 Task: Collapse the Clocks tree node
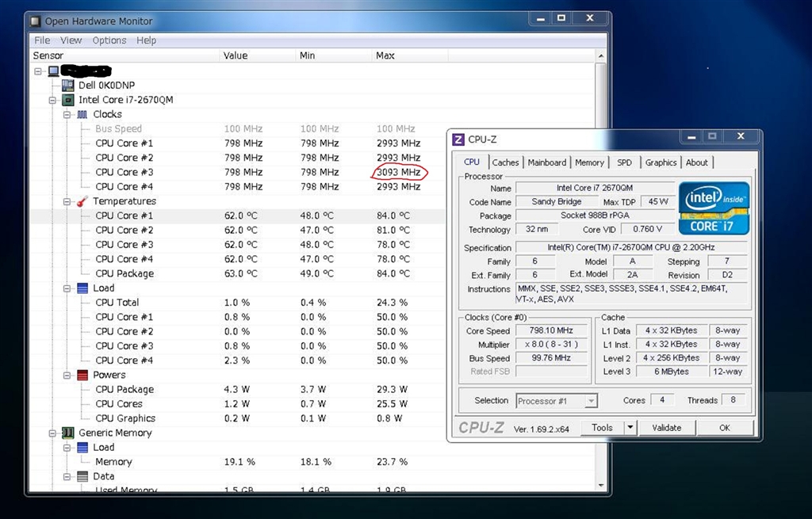(x=67, y=115)
